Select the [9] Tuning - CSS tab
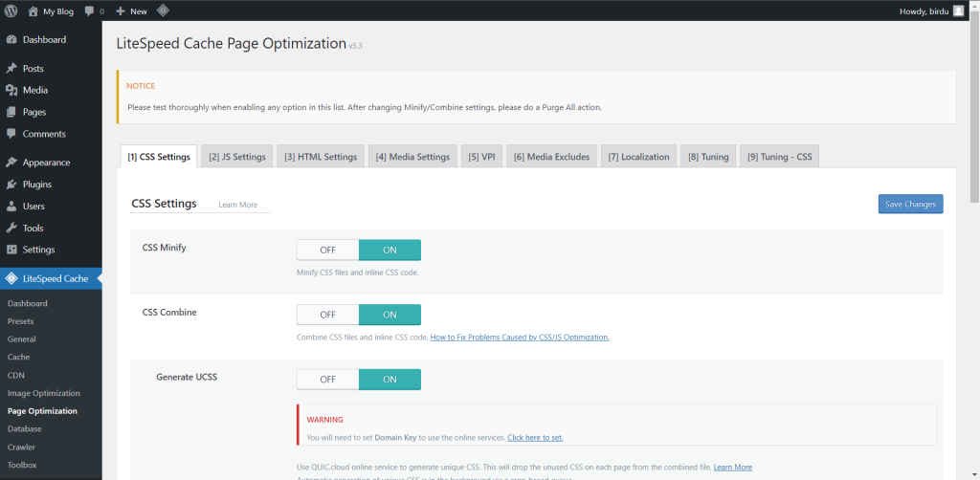This screenshot has width=980, height=480. (779, 157)
